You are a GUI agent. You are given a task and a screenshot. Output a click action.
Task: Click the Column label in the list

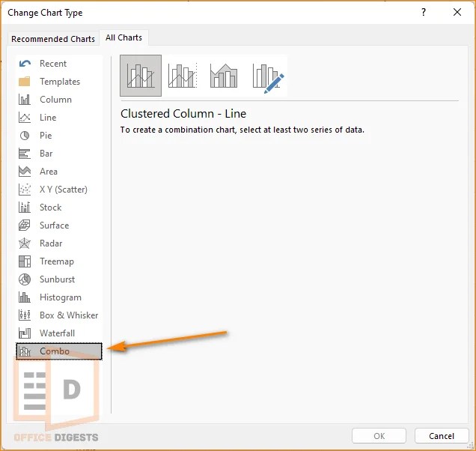pyautogui.click(x=55, y=100)
